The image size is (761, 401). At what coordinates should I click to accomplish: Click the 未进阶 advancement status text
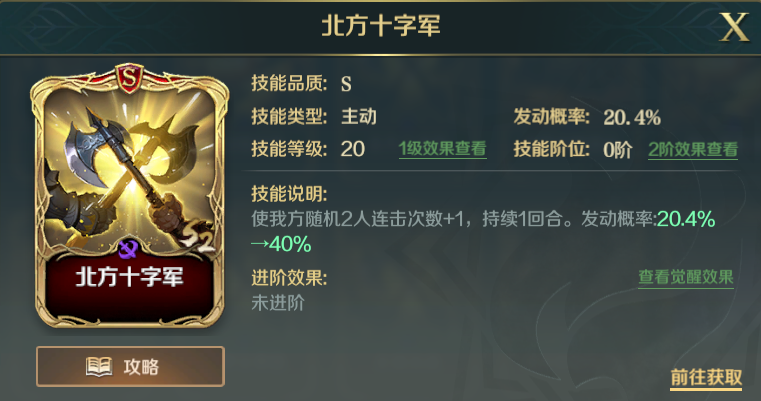(278, 303)
